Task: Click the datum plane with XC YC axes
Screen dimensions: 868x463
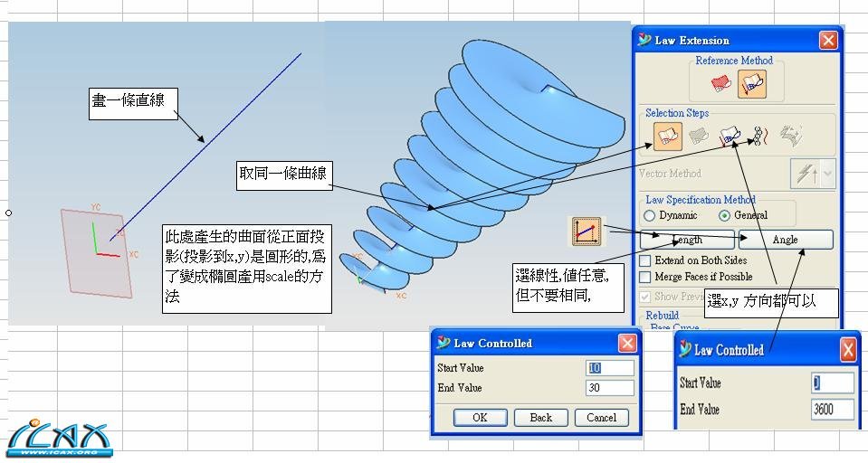Action: [x=97, y=253]
